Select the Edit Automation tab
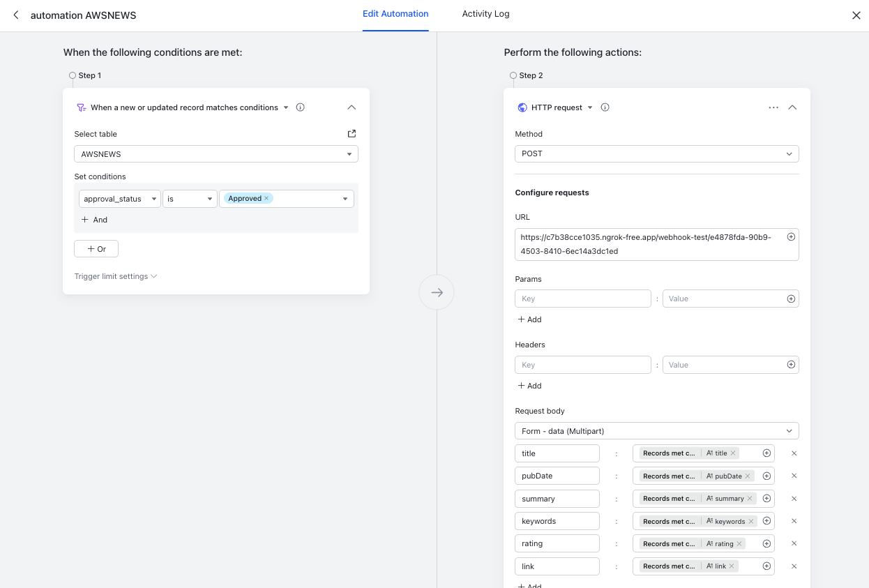 tap(395, 13)
